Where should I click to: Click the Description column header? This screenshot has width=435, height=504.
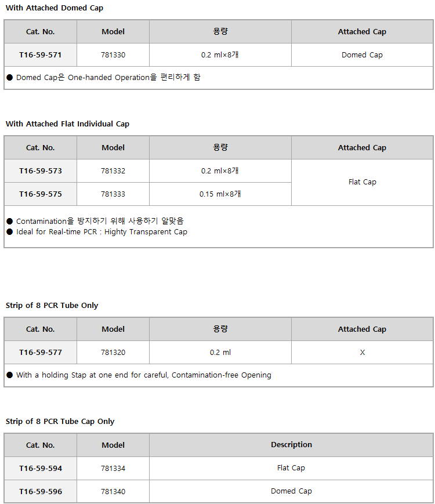point(291,445)
